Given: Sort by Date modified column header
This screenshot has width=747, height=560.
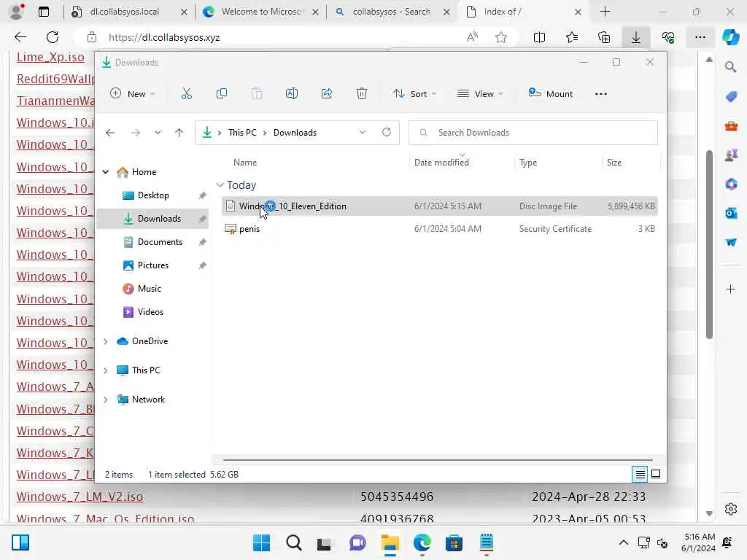Looking at the screenshot, I should (441, 163).
